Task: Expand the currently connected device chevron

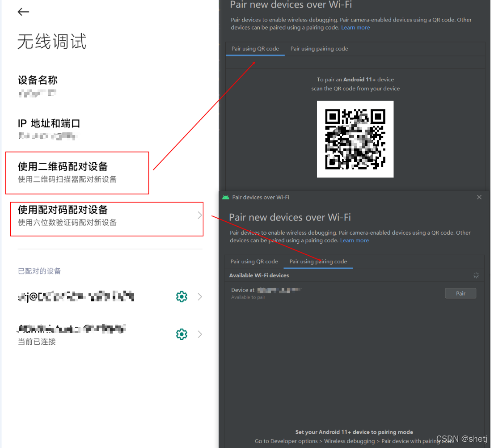Action: click(200, 334)
